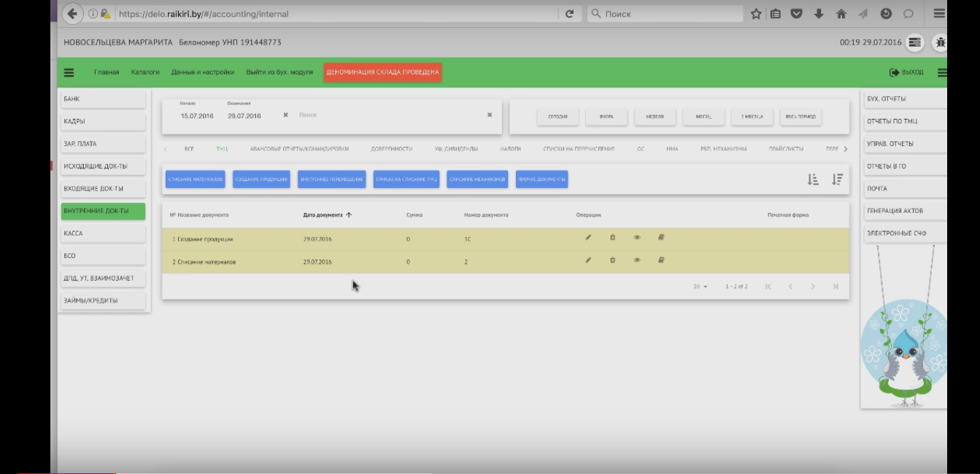Click the descending sort icon

pos(837,179)
